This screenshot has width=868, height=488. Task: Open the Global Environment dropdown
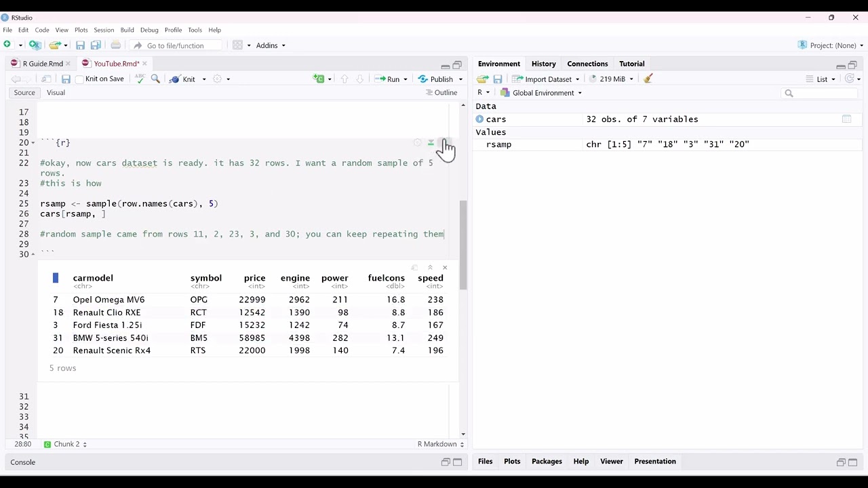pos(541,93)
